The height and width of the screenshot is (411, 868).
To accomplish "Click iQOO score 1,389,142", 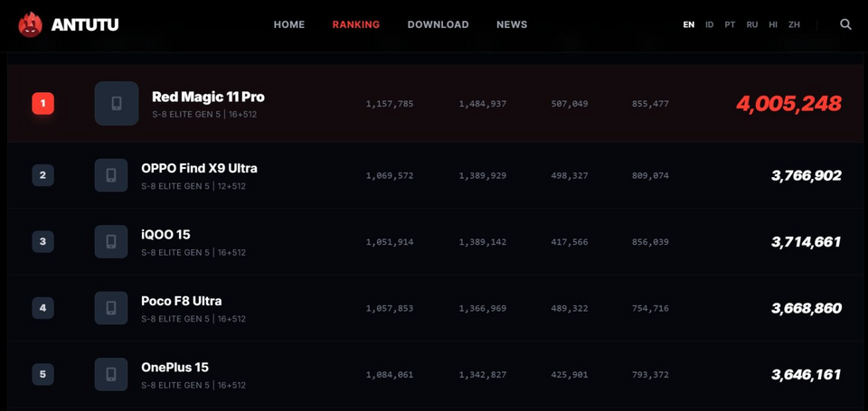I will pos(483,242).
